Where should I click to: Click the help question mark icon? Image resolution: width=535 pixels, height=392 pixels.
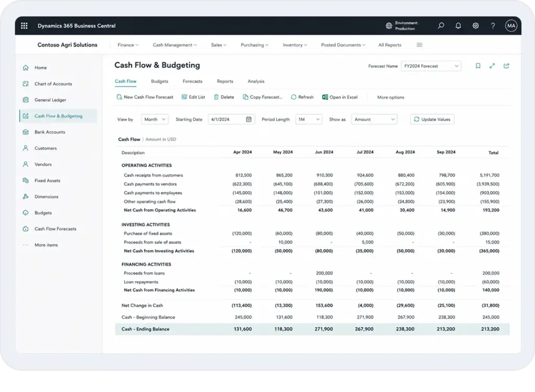pos(493,26)
